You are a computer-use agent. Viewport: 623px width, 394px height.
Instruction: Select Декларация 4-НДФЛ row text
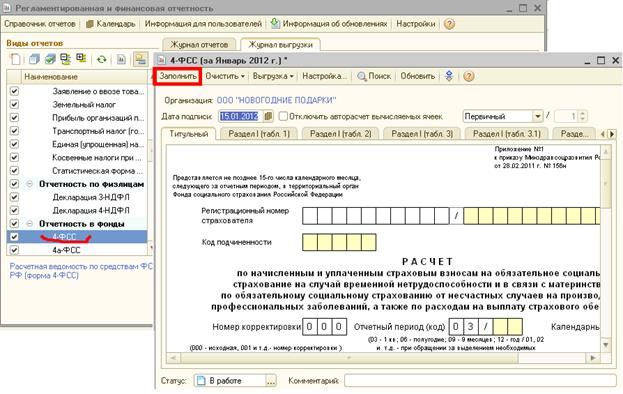pyautogui.click(x=91, y=210)
